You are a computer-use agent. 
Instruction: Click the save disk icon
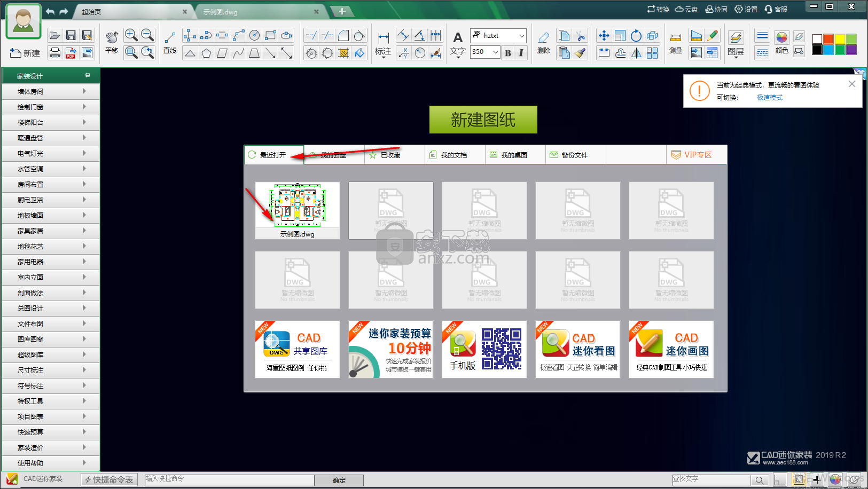[x=71, y=35]
